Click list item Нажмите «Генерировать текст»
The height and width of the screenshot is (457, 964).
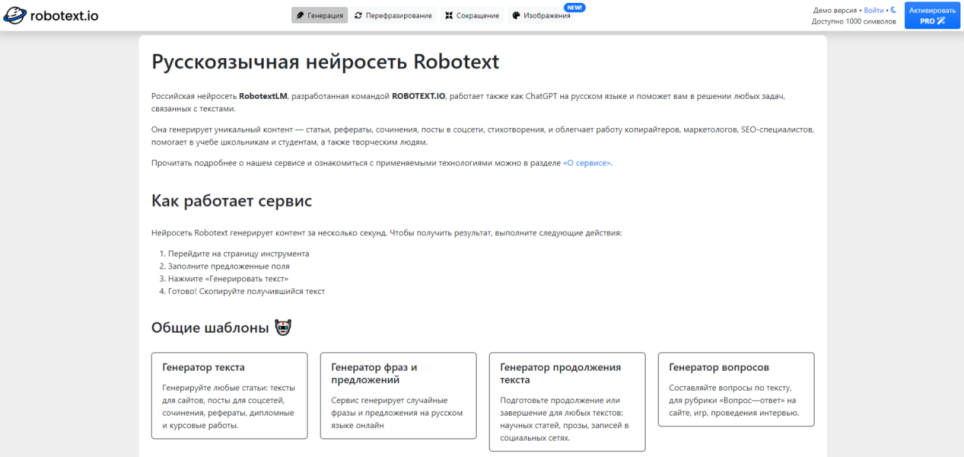228,279
